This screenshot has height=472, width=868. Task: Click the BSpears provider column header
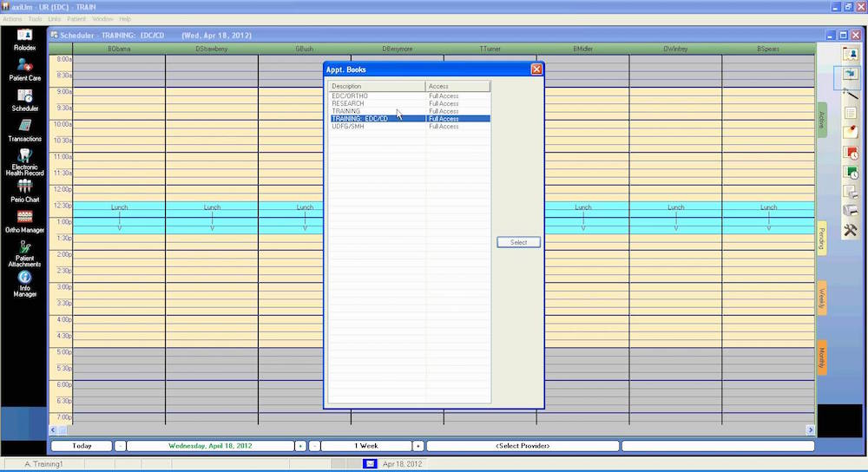768,49
